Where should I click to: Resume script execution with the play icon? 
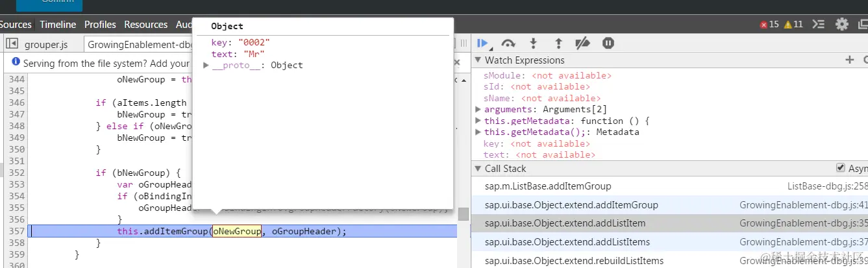point(482,43)
